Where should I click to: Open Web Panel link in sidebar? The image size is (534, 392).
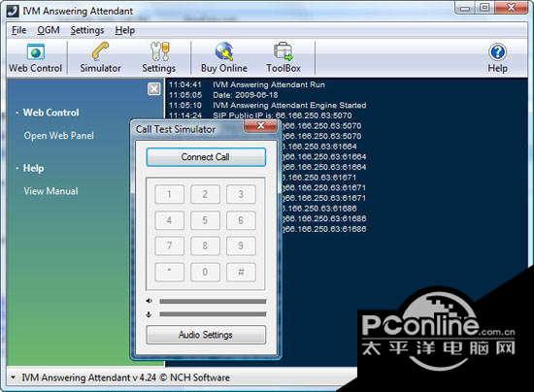pyautogui.click(x=58, y=136)
